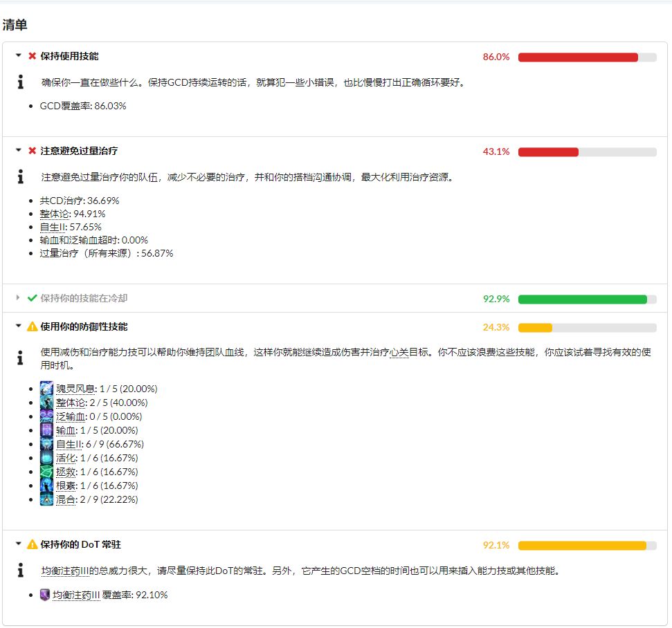Image resolution: width=672 pixels, height=628 pixels.
Task: Select the 泛输血 skill icon
Action: pos(46,416)
